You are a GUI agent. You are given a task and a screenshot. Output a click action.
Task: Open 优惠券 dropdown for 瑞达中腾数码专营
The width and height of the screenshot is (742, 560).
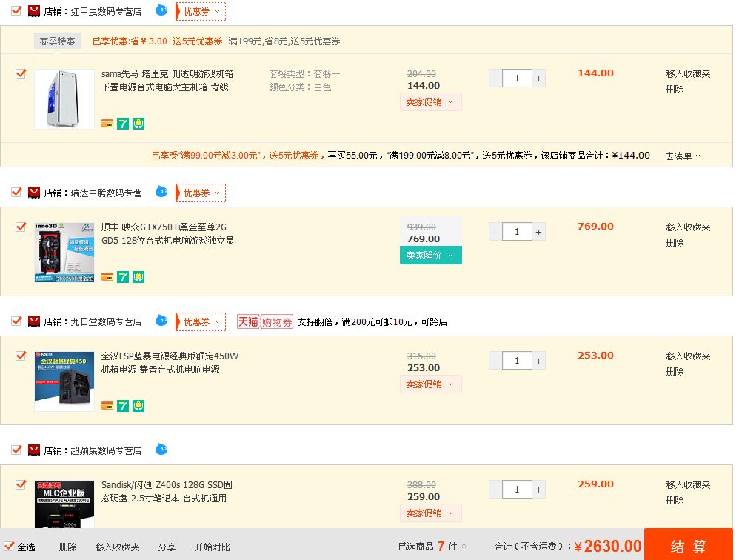tap(201, 193)
